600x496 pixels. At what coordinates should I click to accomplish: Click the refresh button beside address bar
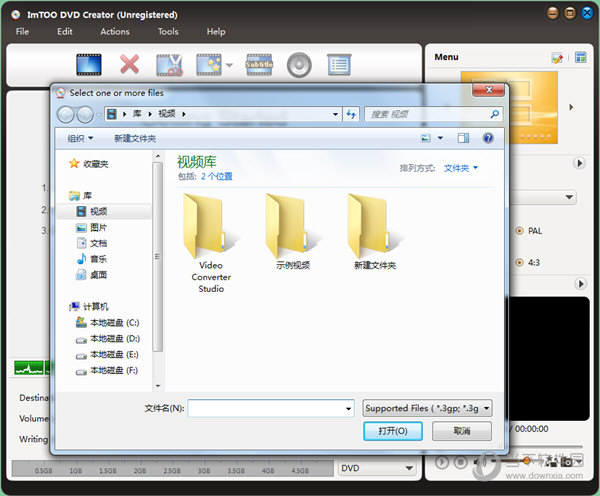tap(351, 114)
